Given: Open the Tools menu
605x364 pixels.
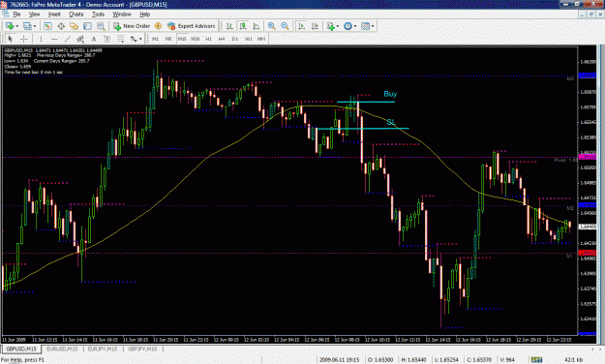Looking at the screenshot, I should 98,15.
